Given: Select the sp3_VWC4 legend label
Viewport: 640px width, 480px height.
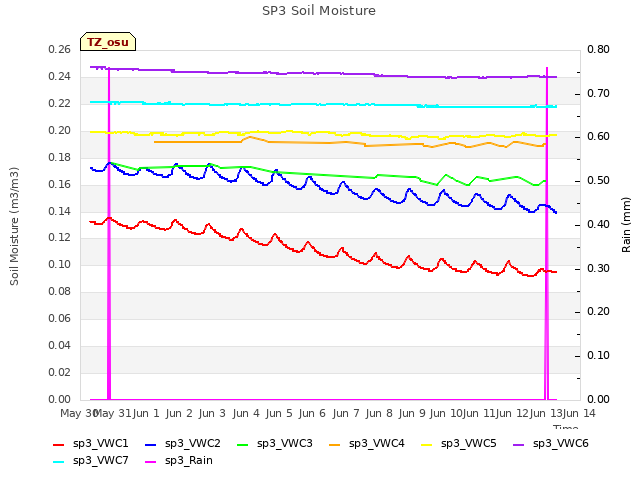Looking at the screenshot, I should [376, 443].
